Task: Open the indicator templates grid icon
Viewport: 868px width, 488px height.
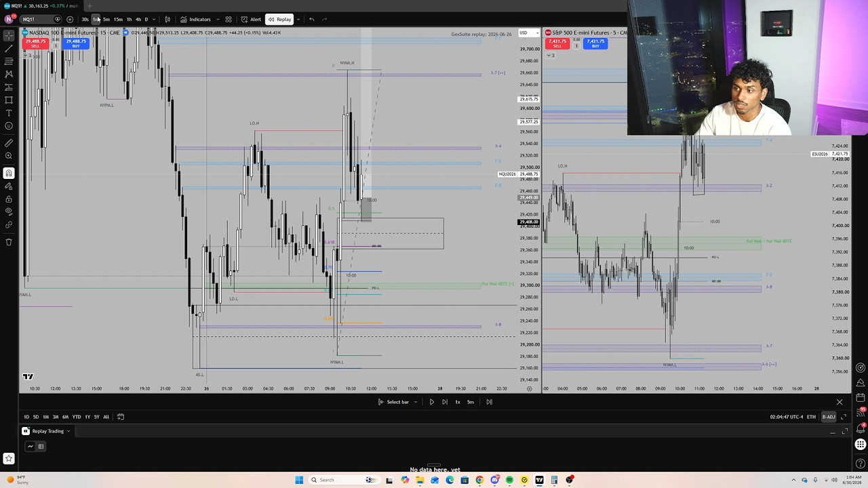Action: pyautogui.click(x=229, y=19)
